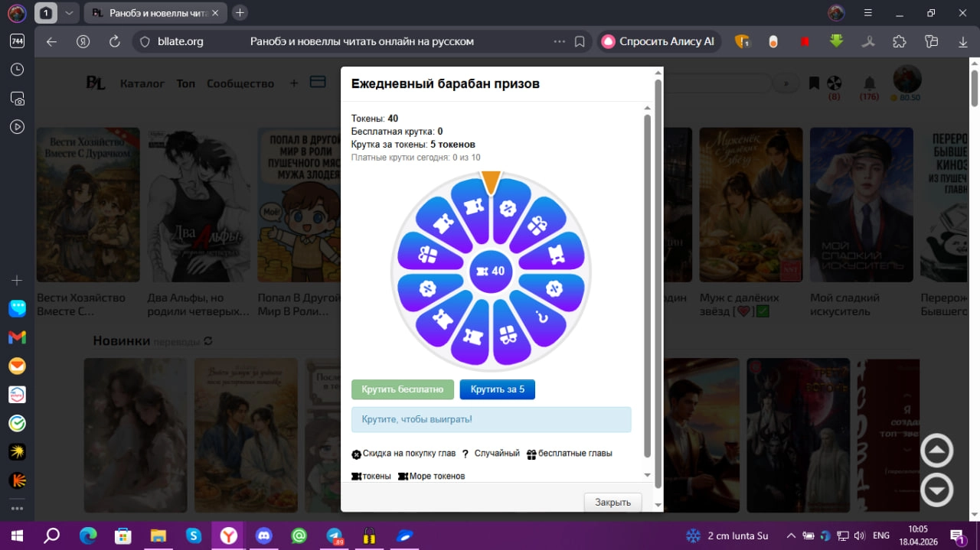Open the bookmarks icon in site header

(814, 83)
